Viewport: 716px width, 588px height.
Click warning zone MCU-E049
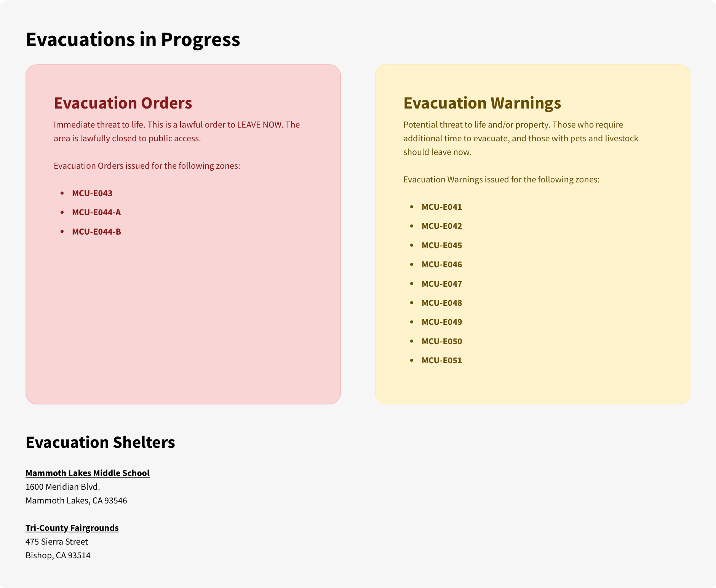442,322
